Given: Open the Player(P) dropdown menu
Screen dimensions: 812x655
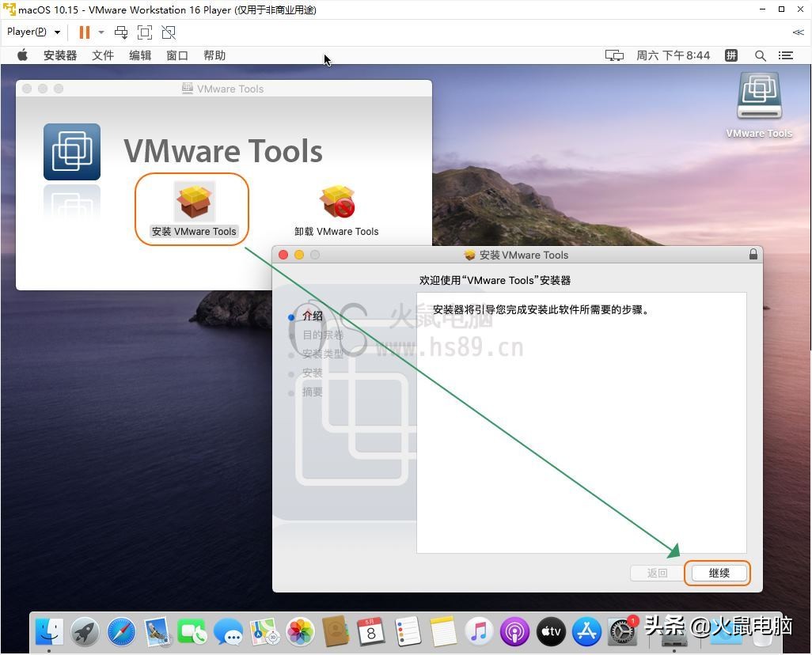Looking at the screenshot, I should [32, 32].
